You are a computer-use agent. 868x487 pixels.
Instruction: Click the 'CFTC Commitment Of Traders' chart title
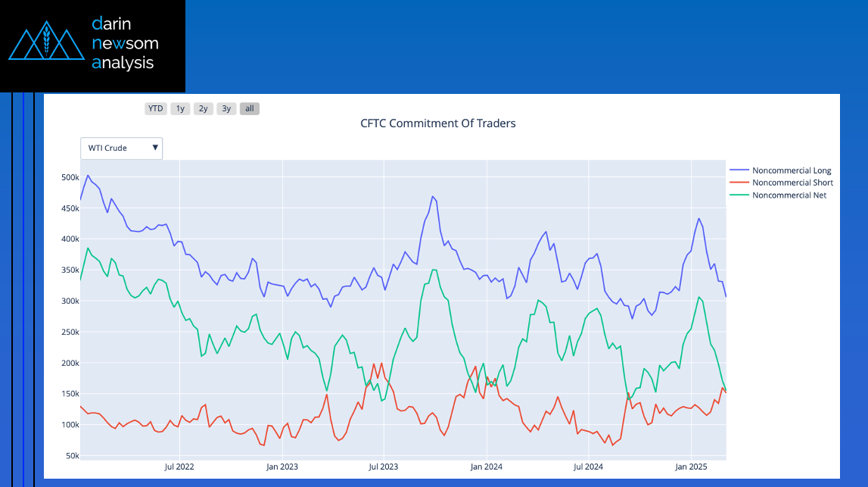tap(438, 123)
